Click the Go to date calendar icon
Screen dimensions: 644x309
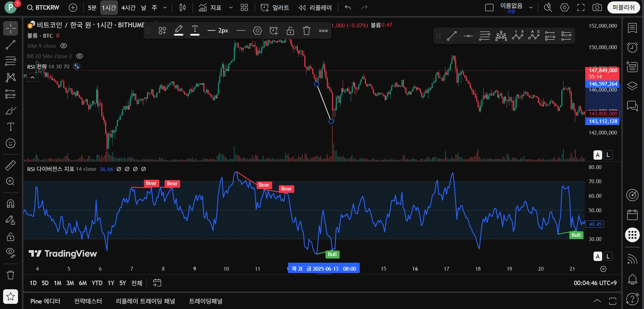[x=157, y=283]
